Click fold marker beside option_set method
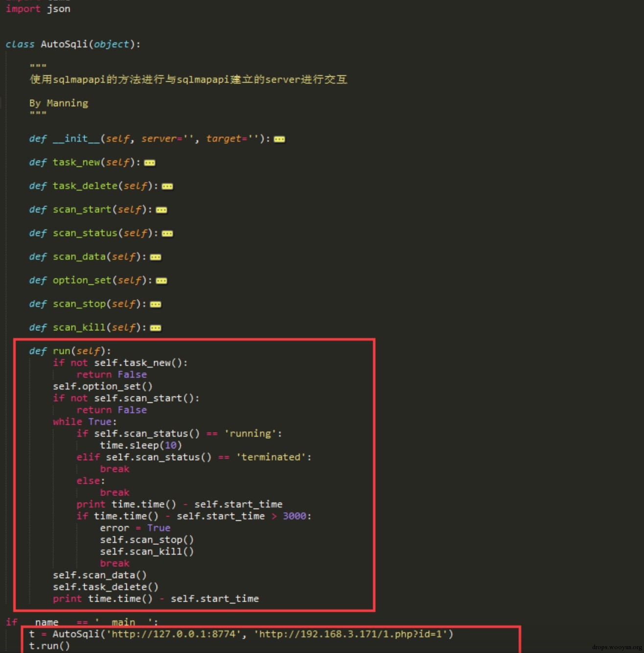Image resolution: width=644 pixels, height=653 pixels. (161, 280)
